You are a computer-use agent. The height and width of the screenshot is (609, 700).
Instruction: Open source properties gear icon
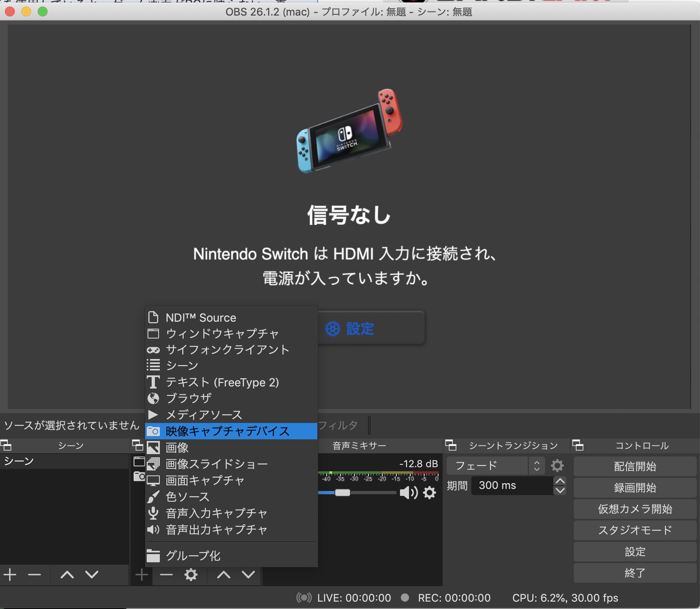(191, 575)
